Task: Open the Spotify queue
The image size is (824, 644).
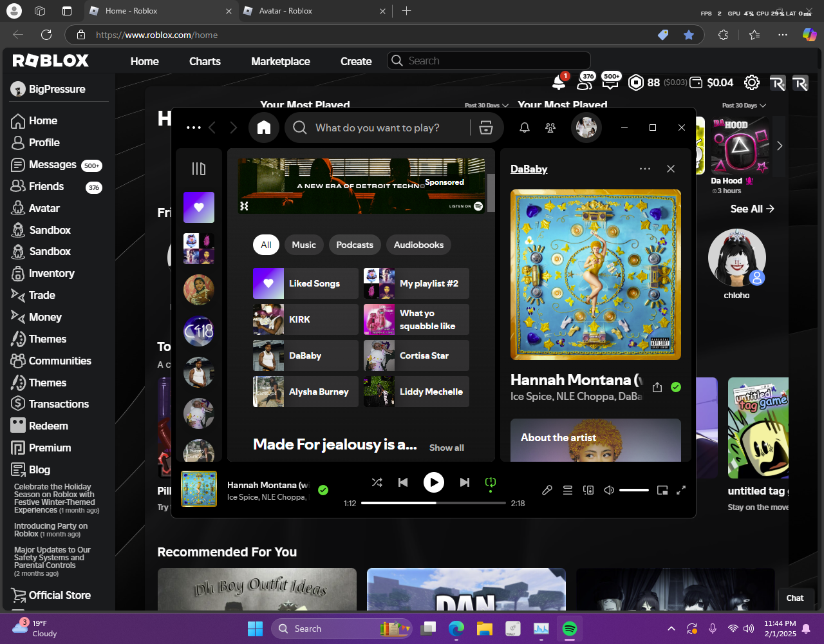Action: [x=568, y=490]
